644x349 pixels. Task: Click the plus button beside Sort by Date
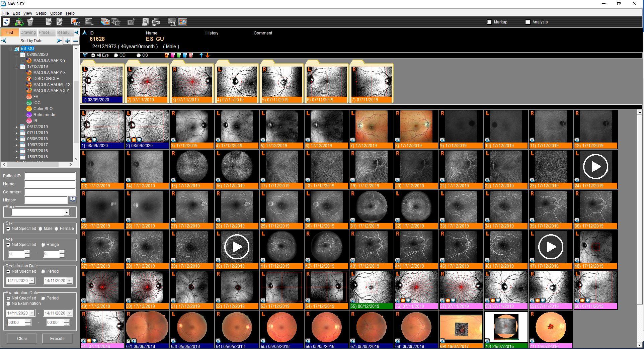click(68, 41)
